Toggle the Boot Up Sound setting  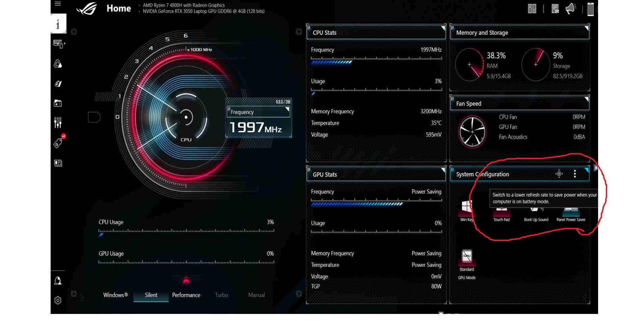click(536, 214)
